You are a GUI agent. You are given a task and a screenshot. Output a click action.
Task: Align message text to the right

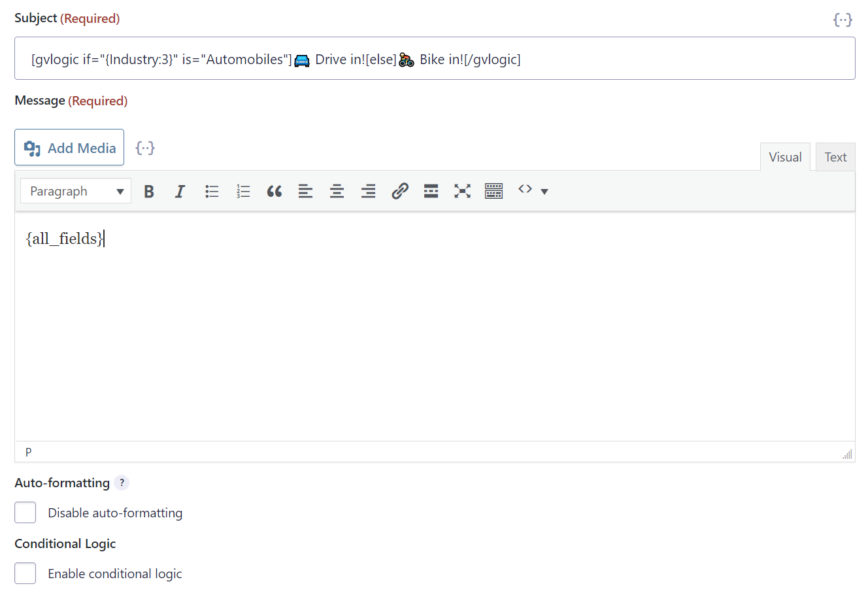(368, 191)
